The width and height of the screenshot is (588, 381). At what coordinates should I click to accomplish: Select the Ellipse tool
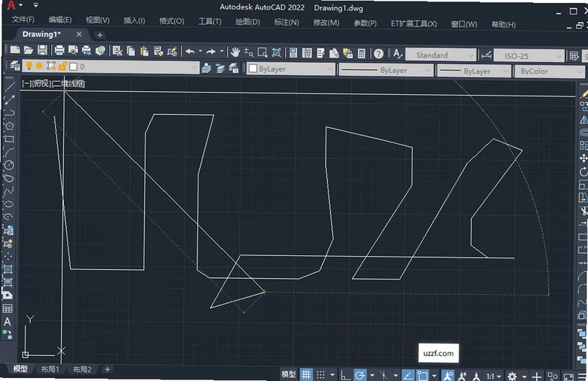(9, 204)
